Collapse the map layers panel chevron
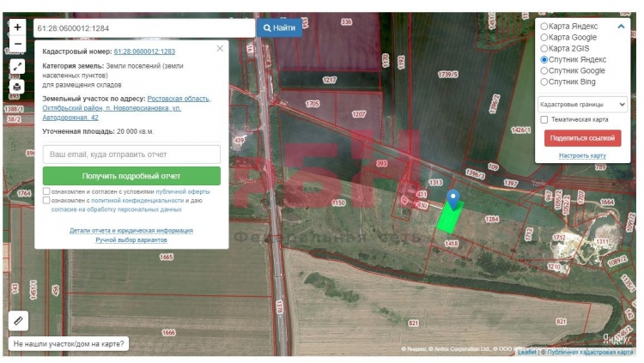644x363 pixels. 622,27
